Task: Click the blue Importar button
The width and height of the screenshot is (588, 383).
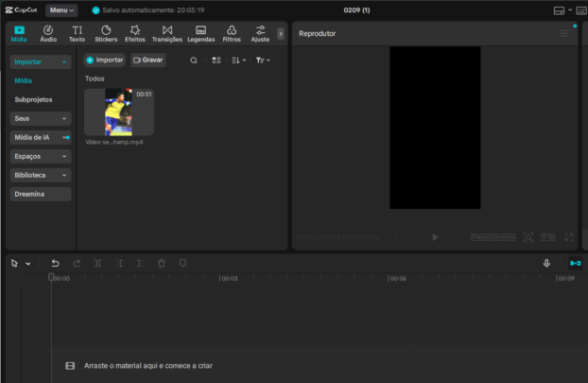Action: click(104, 60)
